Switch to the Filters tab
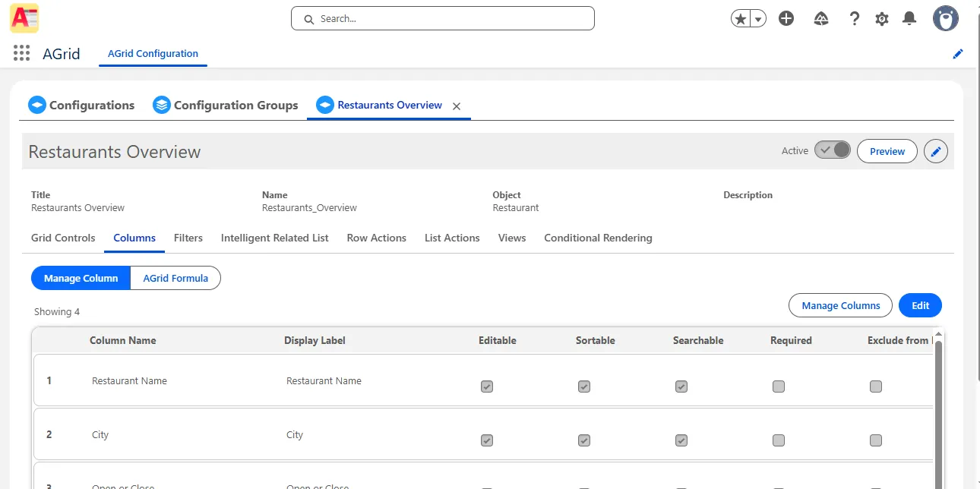The width and height of the screenshot is (980, 489). tap(188, 238)
